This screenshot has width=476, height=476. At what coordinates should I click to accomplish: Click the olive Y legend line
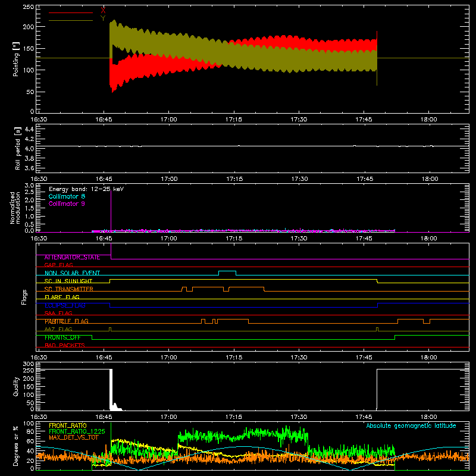coord(71,21)
